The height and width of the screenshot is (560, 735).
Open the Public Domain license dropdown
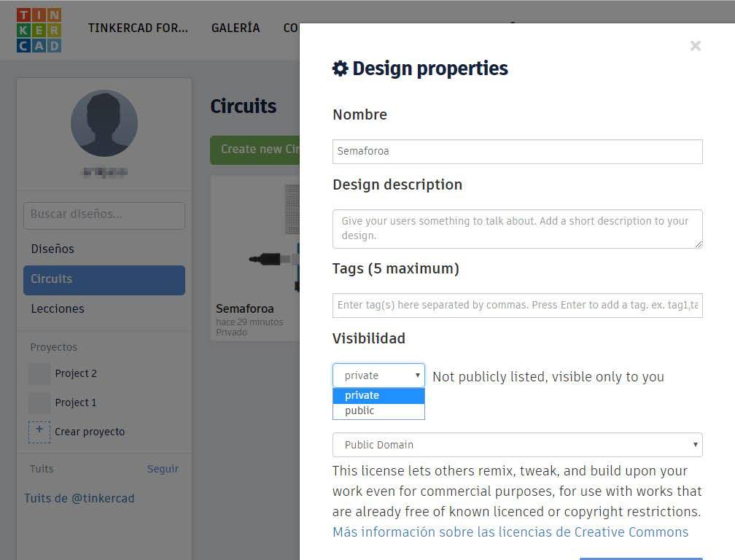517,445
